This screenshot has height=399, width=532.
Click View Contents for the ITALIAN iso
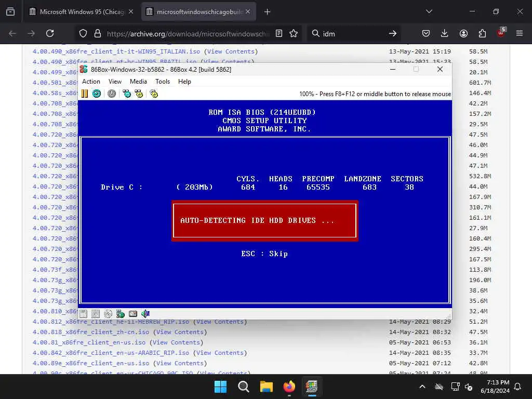click(231, 51)
